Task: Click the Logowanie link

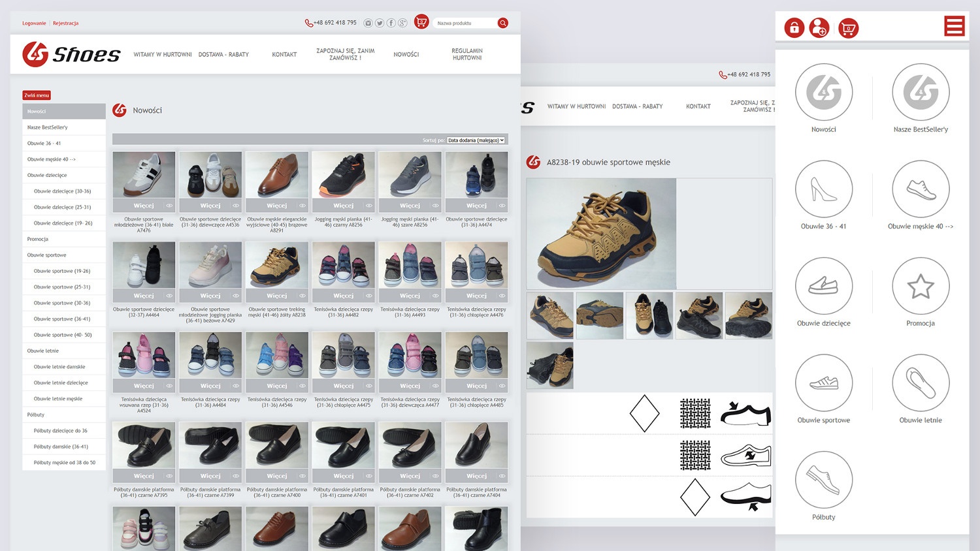Action: tap(34, 24)
